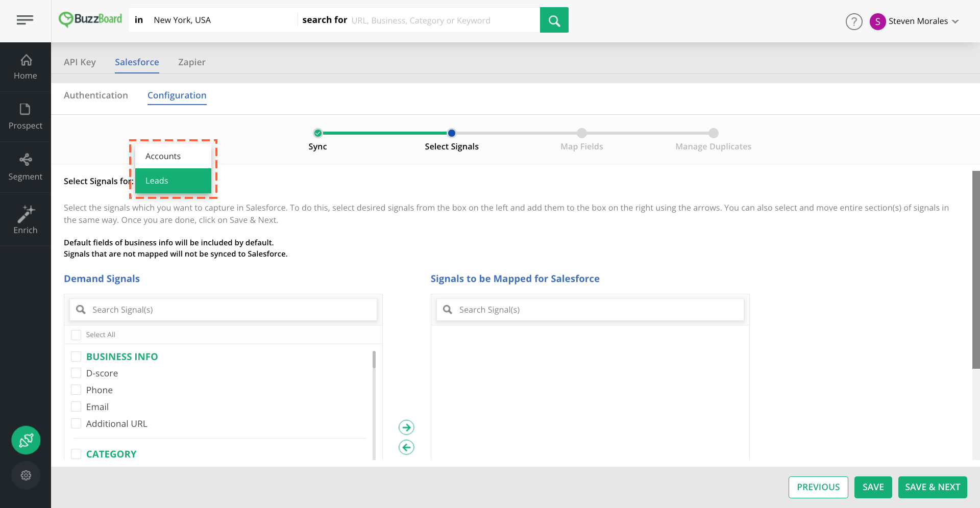Select Accounts in the dropdown list
This screenshot has height=508, width=980.
pyautogui.click(x=173, y=156)
